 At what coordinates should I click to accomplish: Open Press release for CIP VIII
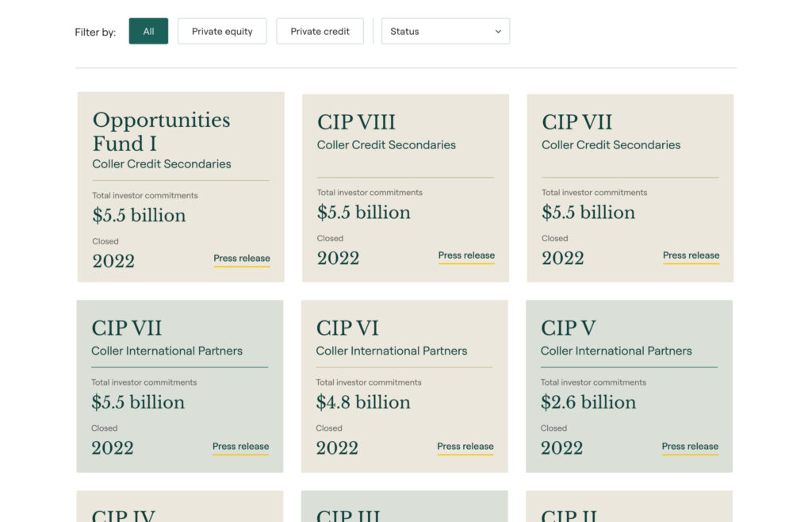pyautogui.click(x=466, y=255)
